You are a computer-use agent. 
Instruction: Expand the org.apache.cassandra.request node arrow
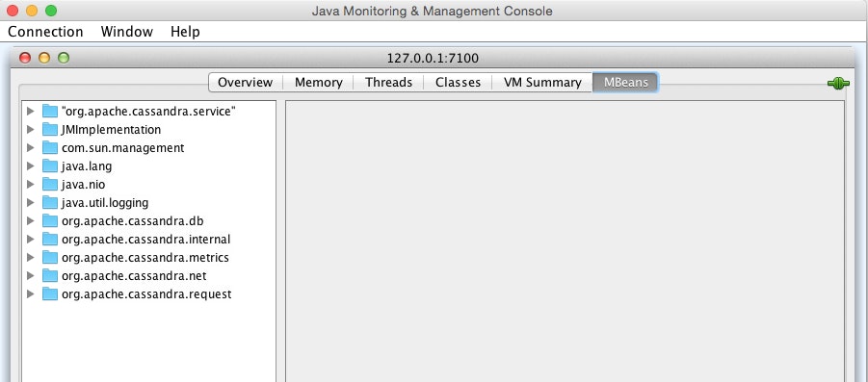point(31,293)
